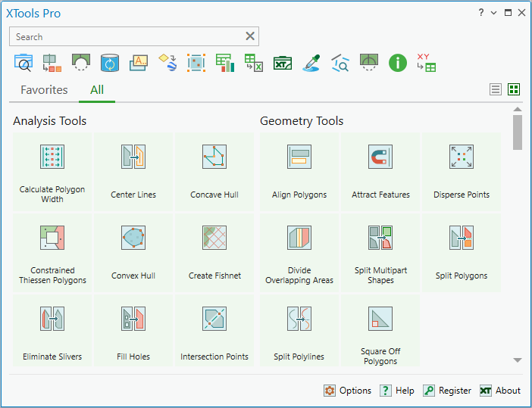The image size is (532, 408).
Task: Choose the Split Multipart Shapes tool
Action: pos(380,253)
